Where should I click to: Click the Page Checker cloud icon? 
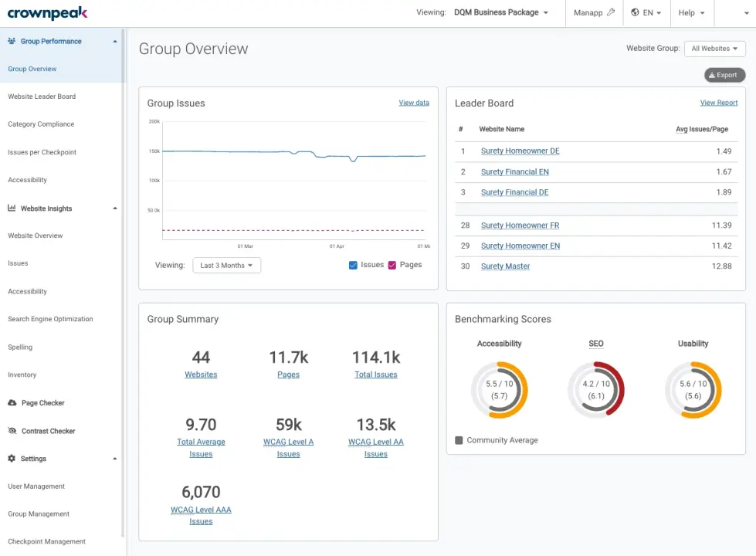(12, 402)
